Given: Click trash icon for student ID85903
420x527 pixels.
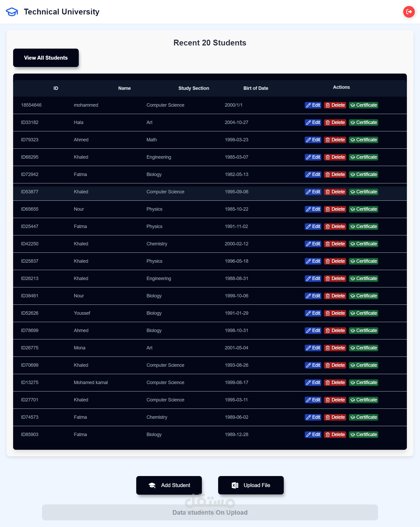Looking at the screenshot, I should click(328, 435).
